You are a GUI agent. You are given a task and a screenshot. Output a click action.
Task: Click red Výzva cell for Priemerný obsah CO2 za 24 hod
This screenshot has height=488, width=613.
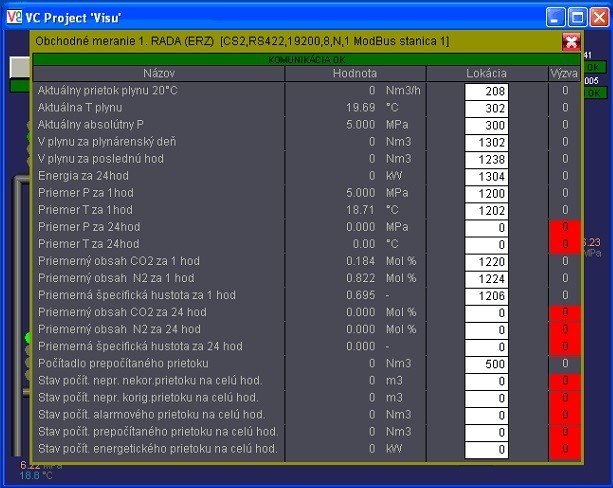[565, 312]
